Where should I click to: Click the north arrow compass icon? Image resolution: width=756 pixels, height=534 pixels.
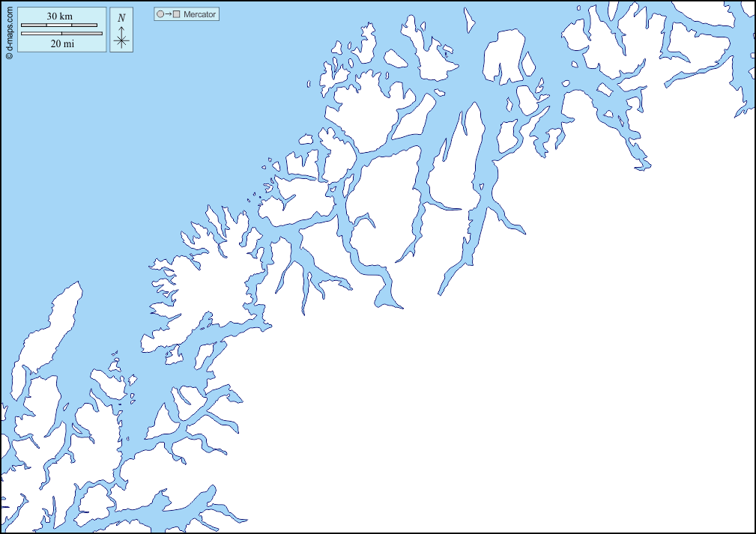point(121,31)
